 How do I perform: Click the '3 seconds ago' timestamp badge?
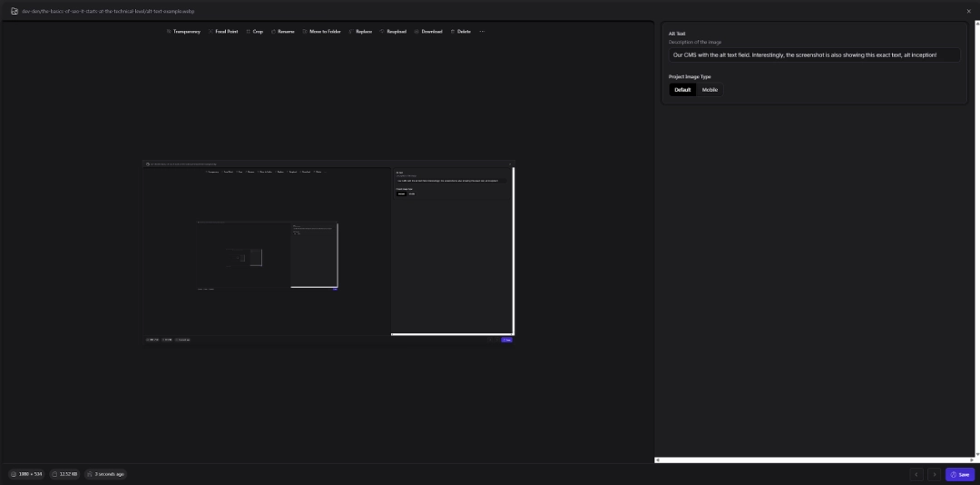tap(105, 474)
